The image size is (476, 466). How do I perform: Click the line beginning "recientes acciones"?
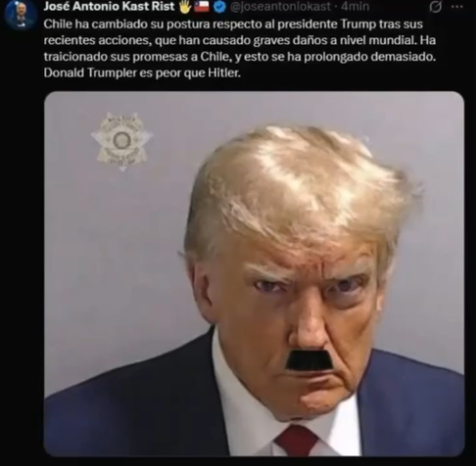(239, 40)
